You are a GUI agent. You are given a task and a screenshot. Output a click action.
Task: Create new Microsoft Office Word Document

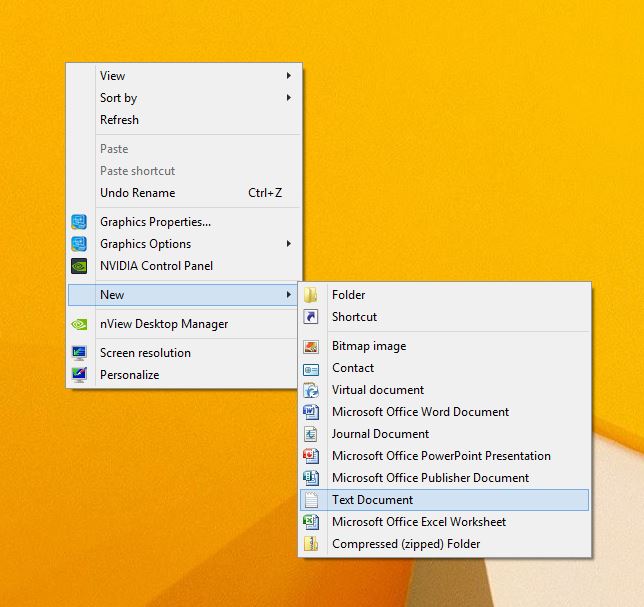point(444,412)
